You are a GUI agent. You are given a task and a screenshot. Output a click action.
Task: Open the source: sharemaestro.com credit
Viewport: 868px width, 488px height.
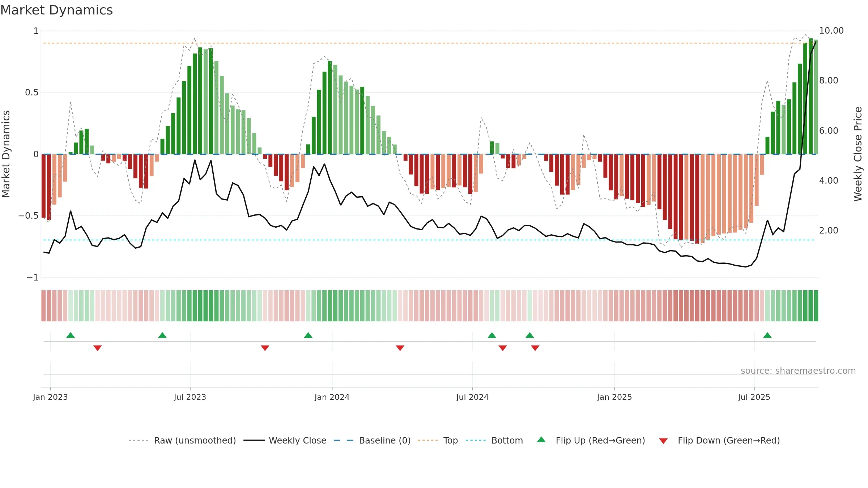798,371
